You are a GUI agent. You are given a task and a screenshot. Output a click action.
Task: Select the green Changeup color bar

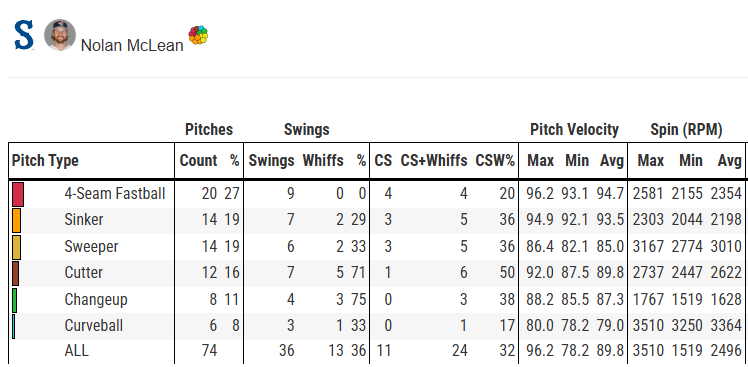[14, 300]
